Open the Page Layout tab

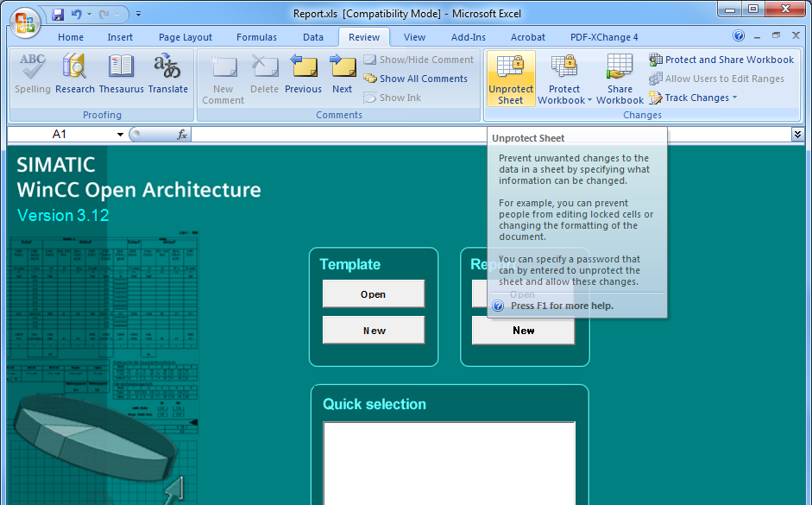[x=186, y=37]
